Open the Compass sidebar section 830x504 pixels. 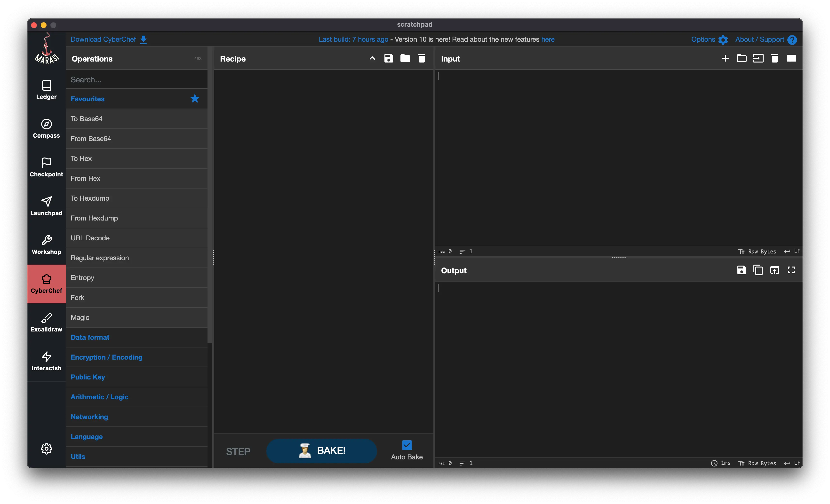pyautogui.click(x=46, y=128)
